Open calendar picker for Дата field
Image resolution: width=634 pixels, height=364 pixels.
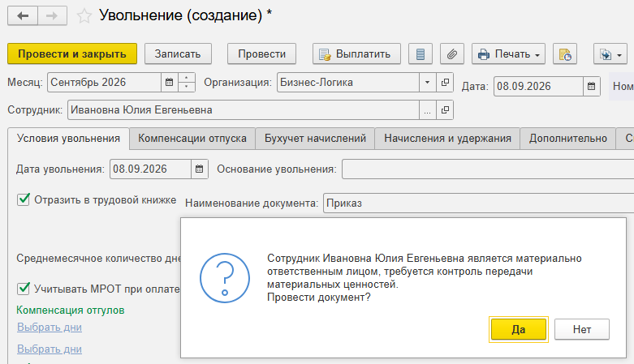592,86
